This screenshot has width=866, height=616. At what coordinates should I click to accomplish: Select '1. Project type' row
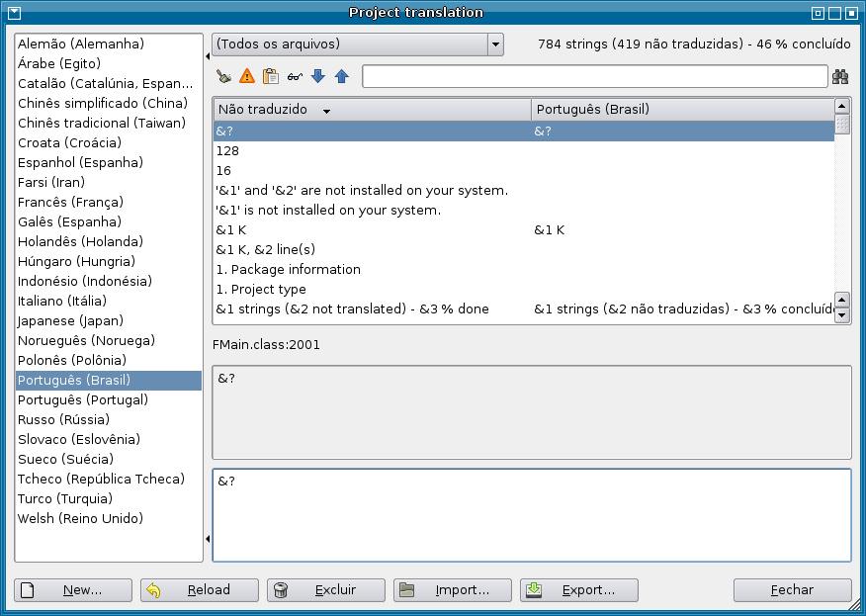click(x=524, y=290)
